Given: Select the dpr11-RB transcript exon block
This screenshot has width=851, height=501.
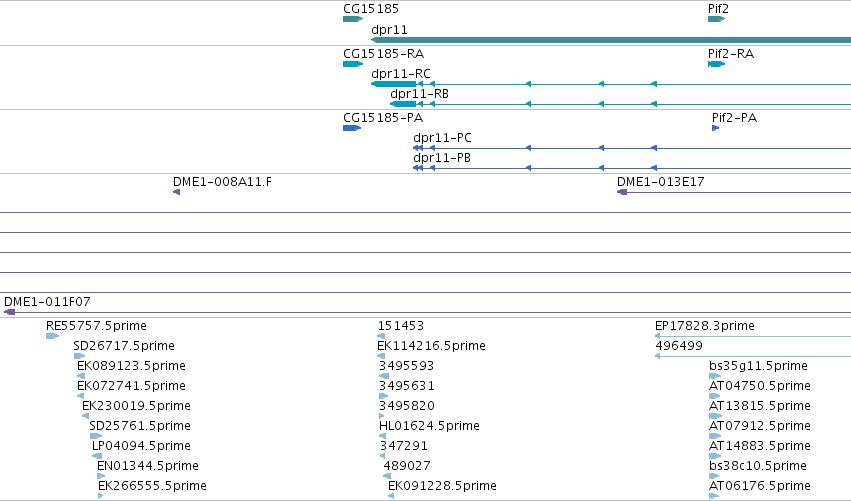Looking at the screenshot, I should point(403,104).
